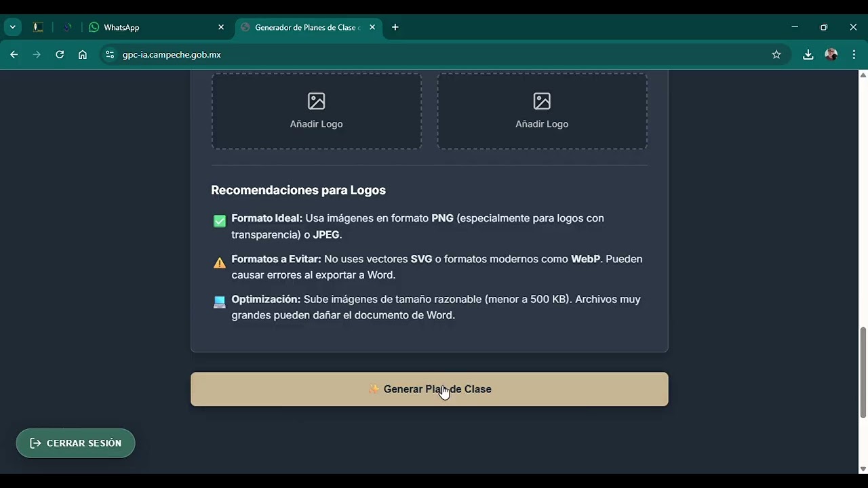The image size is (868, 488).
Task: Click the image icon in right Añadir Logo box
Action: (542, 101)
